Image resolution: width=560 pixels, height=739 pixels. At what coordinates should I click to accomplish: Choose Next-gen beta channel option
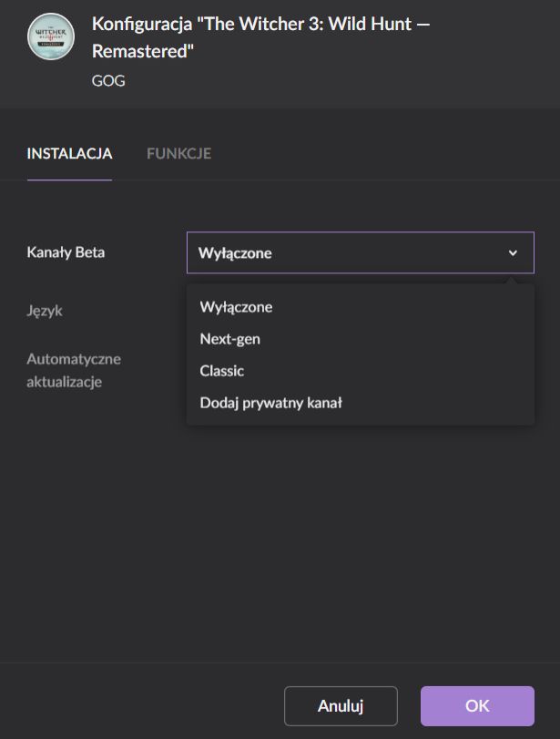pos(229,339)
